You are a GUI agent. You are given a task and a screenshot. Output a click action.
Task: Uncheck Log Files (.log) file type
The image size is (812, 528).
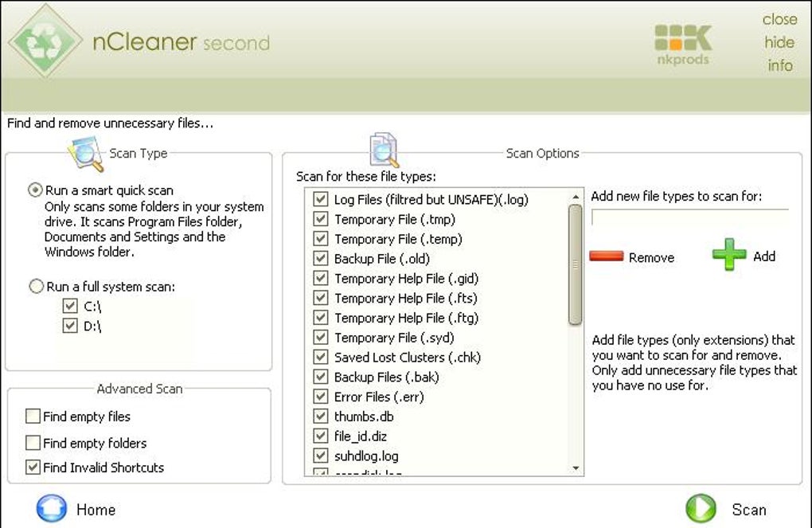coord(321,199)
